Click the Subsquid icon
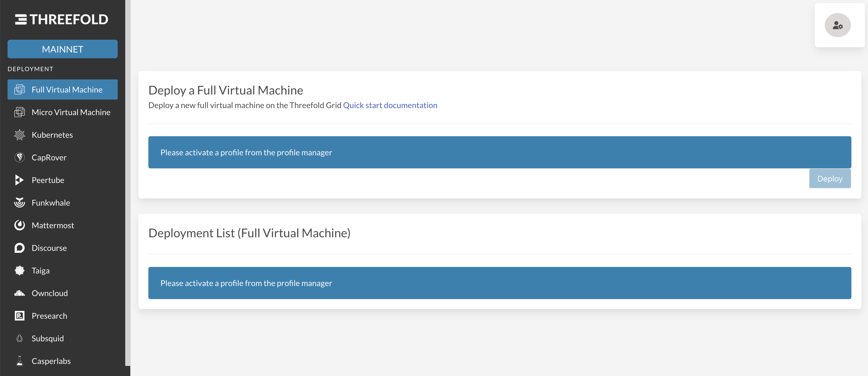The height and width of the screenshot is (376, 868). [x=20, y=338]
